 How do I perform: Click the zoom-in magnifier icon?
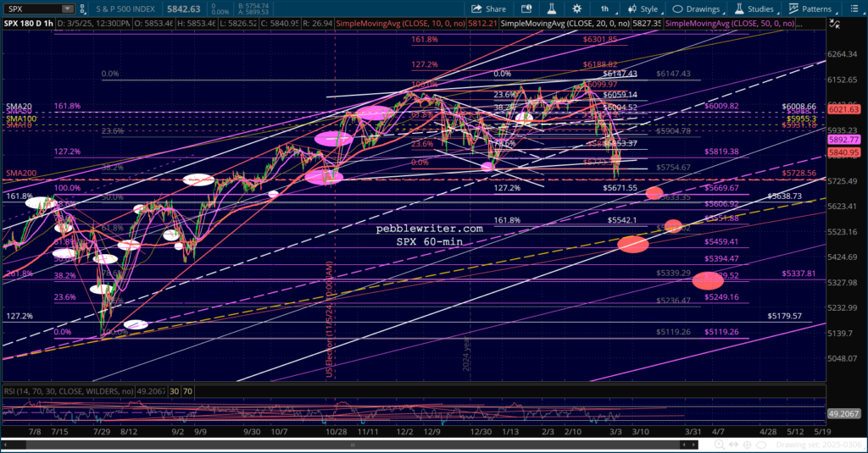pyautogui.click(x=719, y=445)
